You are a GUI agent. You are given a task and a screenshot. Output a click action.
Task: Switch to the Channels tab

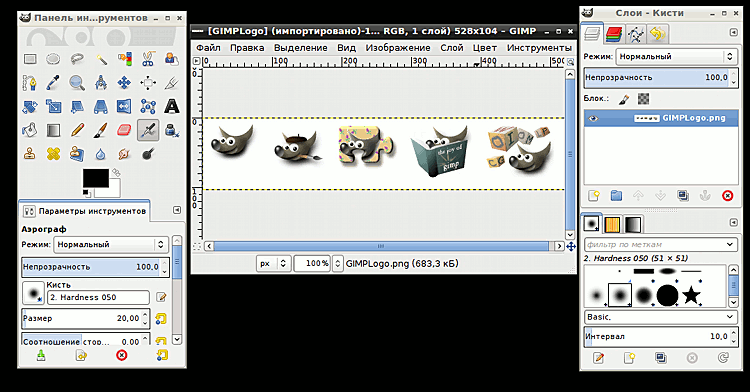pos(614,33)
